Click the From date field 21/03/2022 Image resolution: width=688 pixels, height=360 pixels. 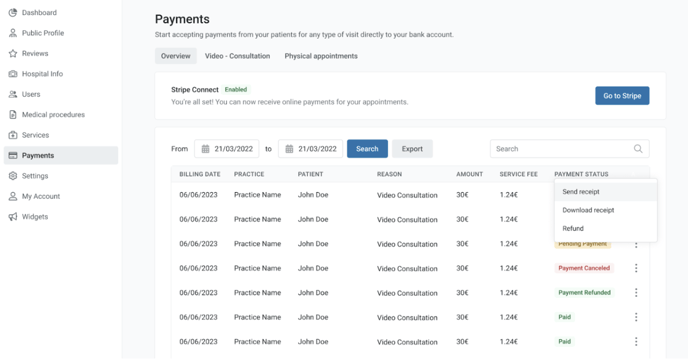227,149
